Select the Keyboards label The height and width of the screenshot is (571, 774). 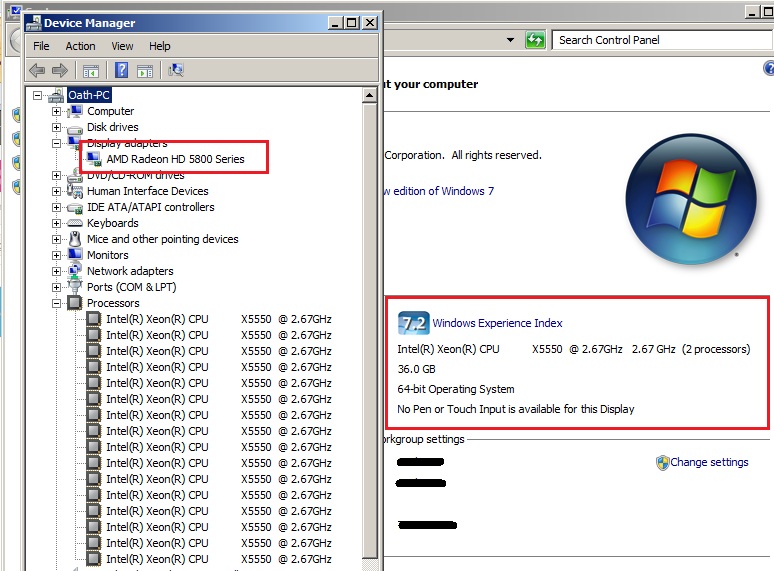pos(113,223)
